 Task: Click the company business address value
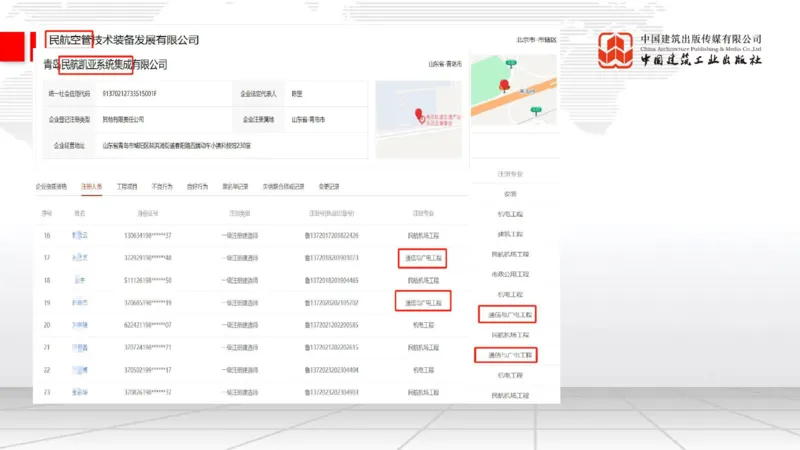pos(177,146)
